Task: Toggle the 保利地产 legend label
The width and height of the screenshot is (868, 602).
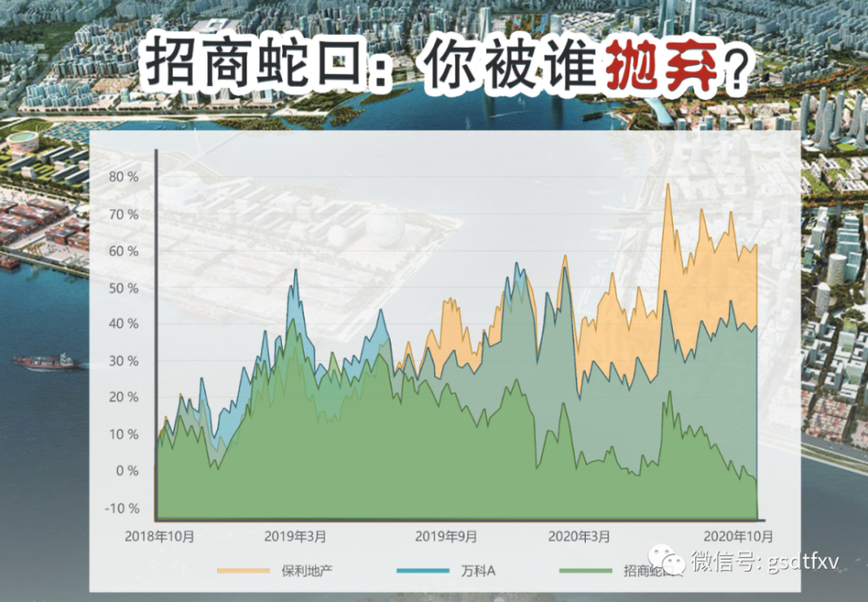Action: 306,571
